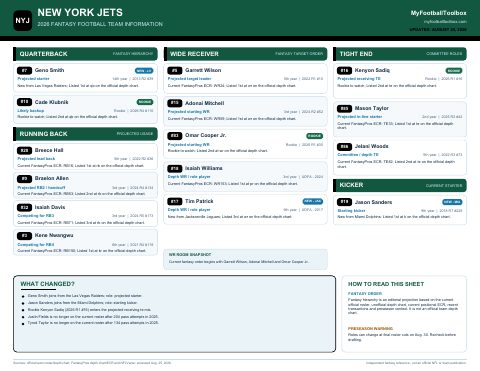Click Jelani Woods's jersey number badge

[344, 146]
